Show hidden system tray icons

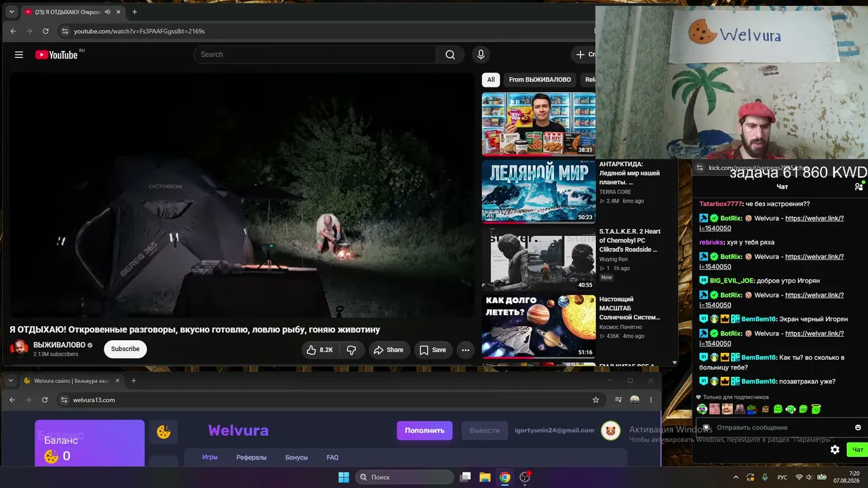pos(736,477)
